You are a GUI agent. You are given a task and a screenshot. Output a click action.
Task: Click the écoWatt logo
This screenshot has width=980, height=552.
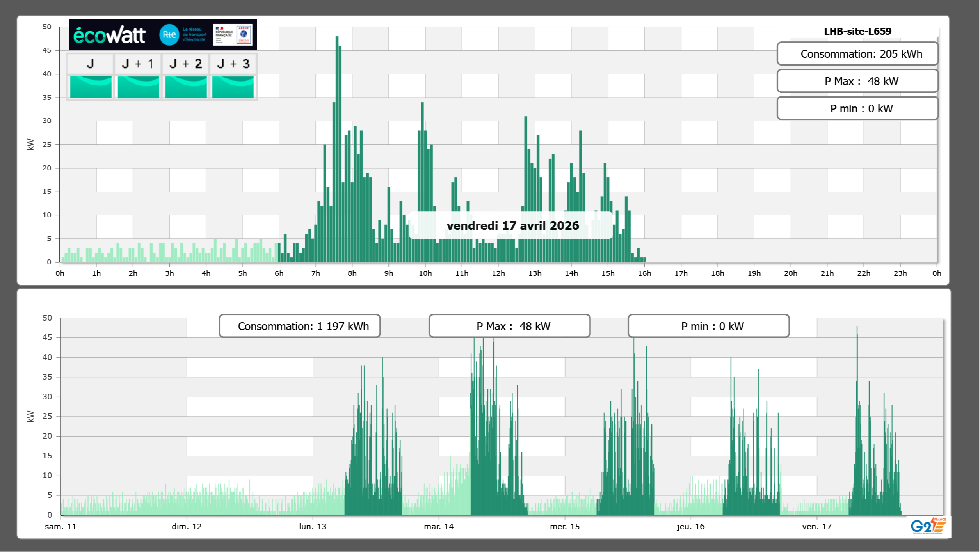click(x=109, y=35)
